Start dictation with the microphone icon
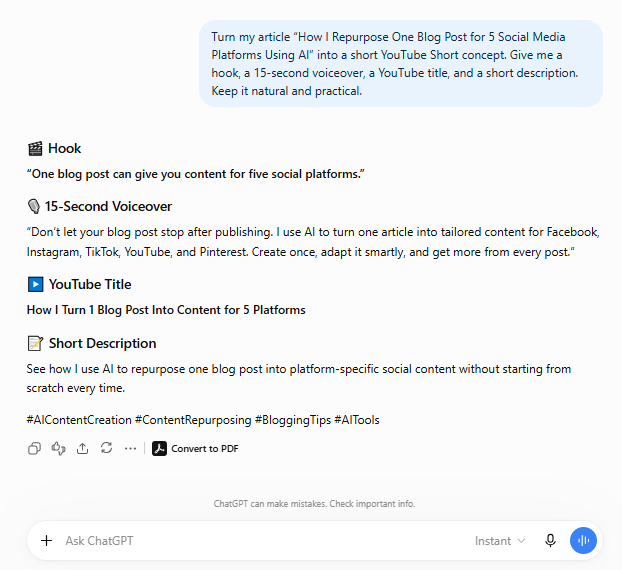Screen dimensions: 622x570 coord(550,540)
